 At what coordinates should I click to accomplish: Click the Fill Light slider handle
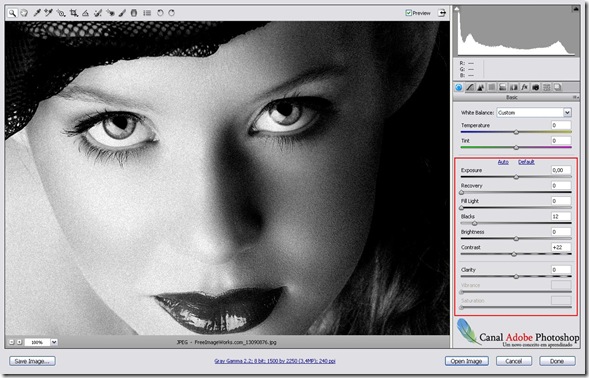point(462,208)
